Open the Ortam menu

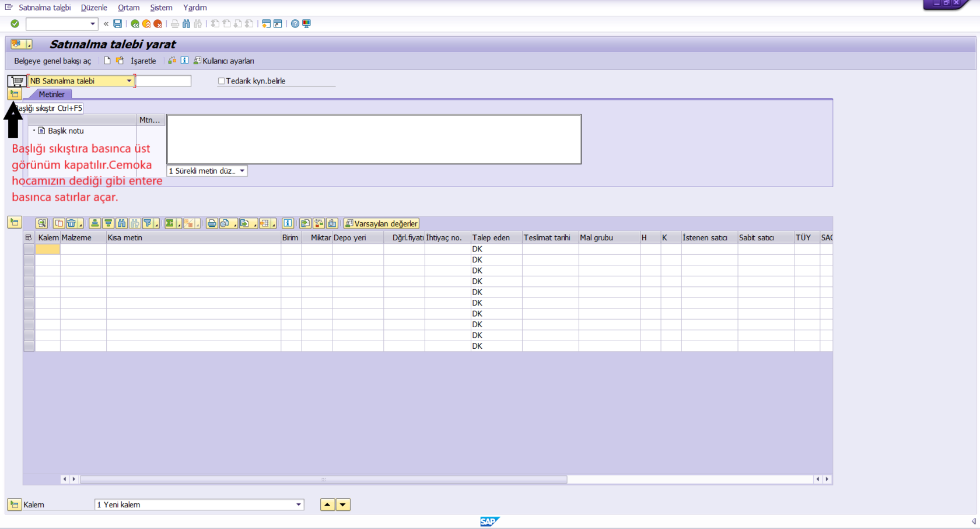point(128,8)
